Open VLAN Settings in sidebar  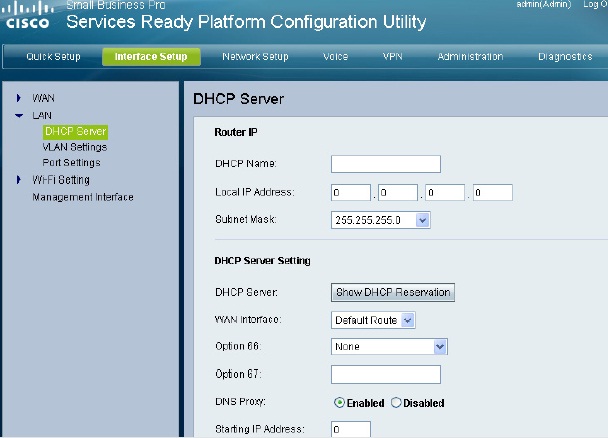(74, 147)
